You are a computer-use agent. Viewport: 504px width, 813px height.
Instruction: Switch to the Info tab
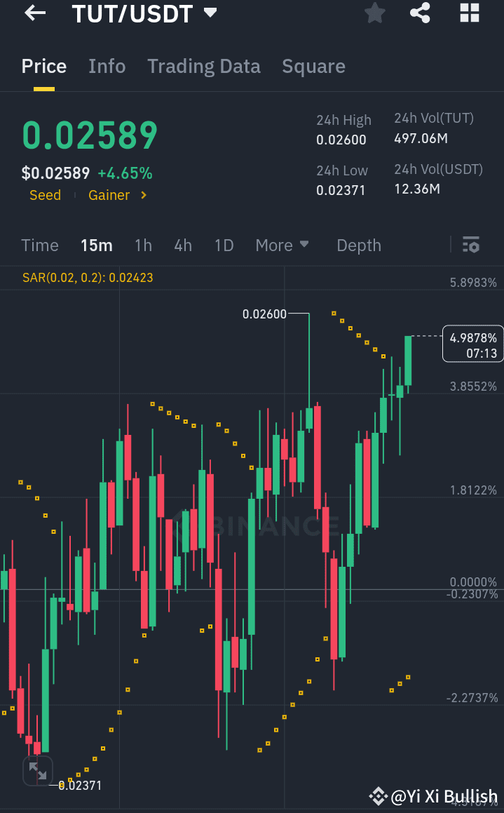pos(107,66)
